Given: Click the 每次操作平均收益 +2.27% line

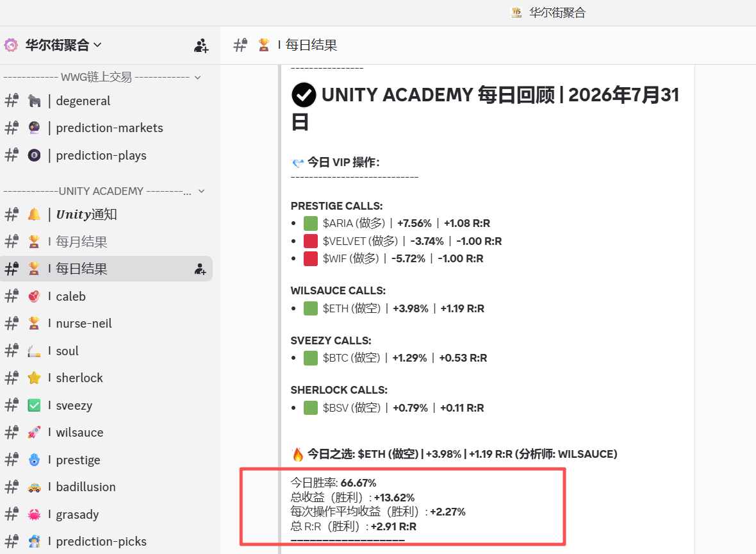Looking at the screenshot, I should 378,512.
